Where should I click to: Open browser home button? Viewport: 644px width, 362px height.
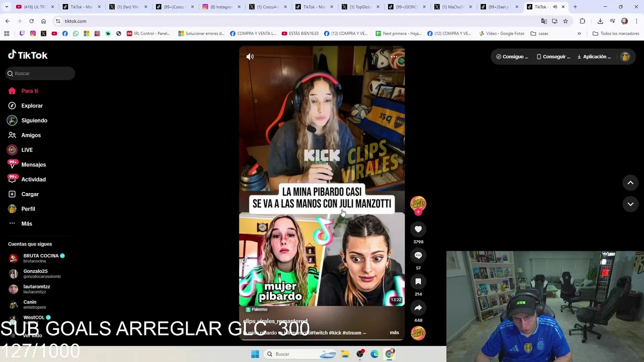[43, 21]
